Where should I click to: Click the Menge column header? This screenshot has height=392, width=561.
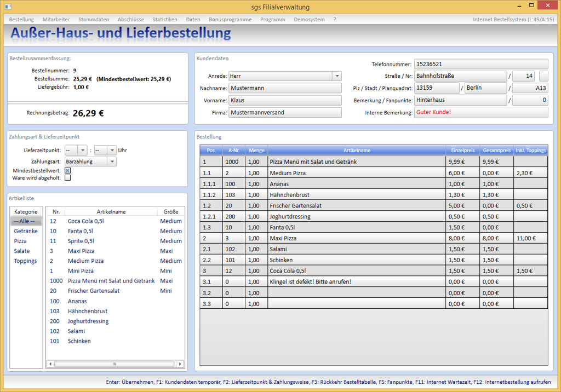(x=256, y=150)
